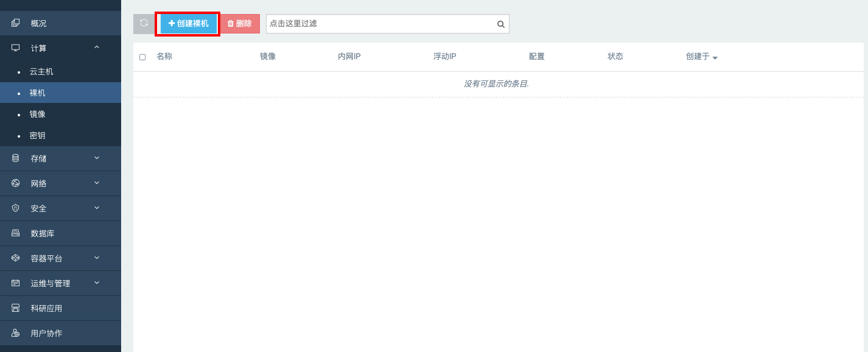
Task: Expand the 运维与管理 section chevron
Action: click(x=97, y=283)
